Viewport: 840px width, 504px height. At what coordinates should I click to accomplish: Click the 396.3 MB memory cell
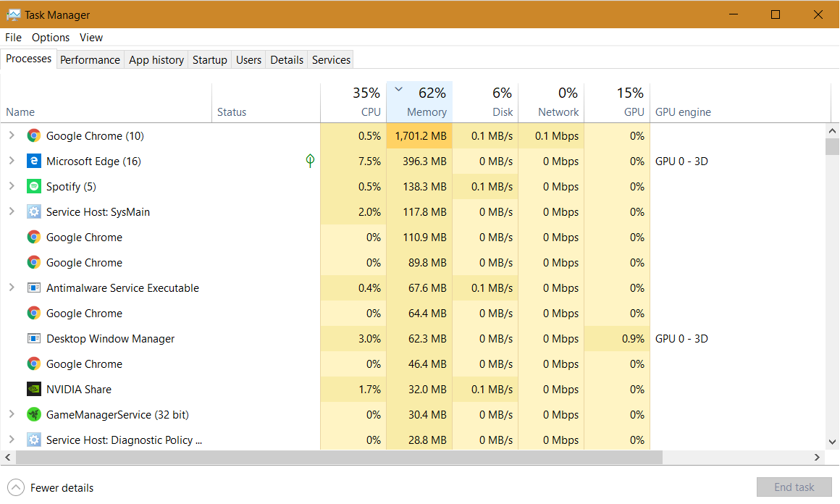(x=419, y=161)
